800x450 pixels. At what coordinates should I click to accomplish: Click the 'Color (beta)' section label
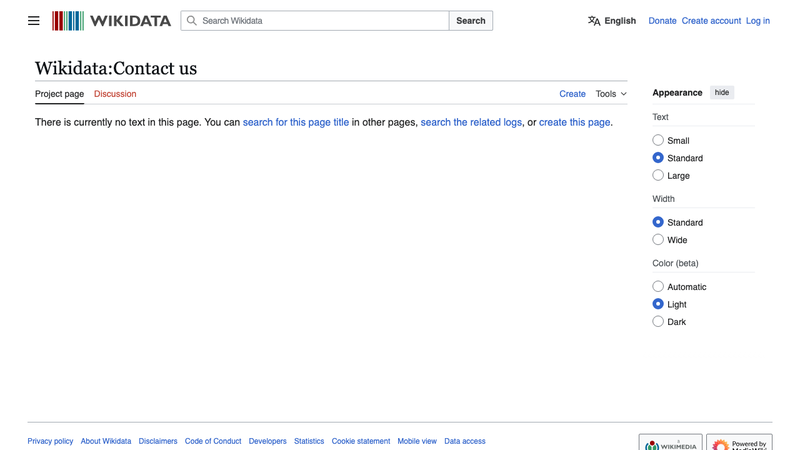coord(675,263)
